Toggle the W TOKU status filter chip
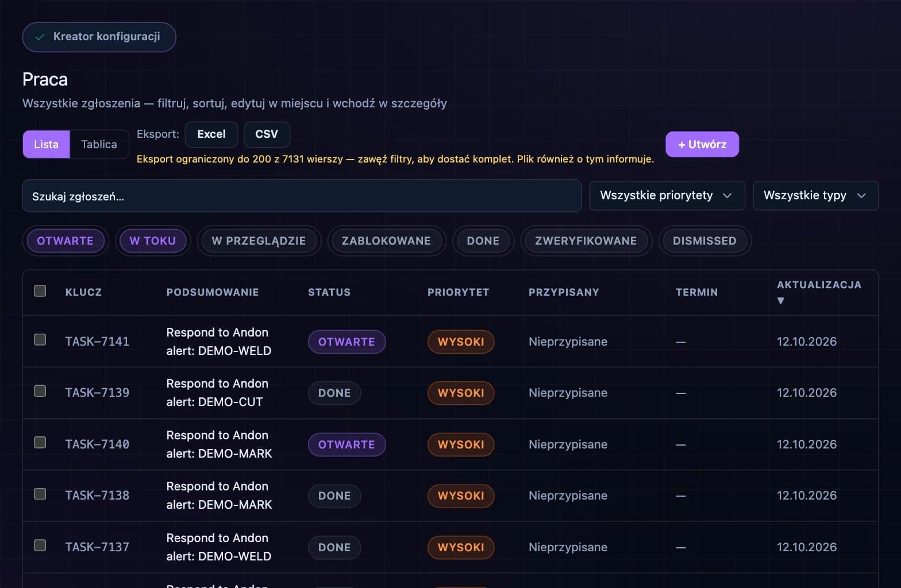This screenshot has height=588, width=901. coord(153,241)
